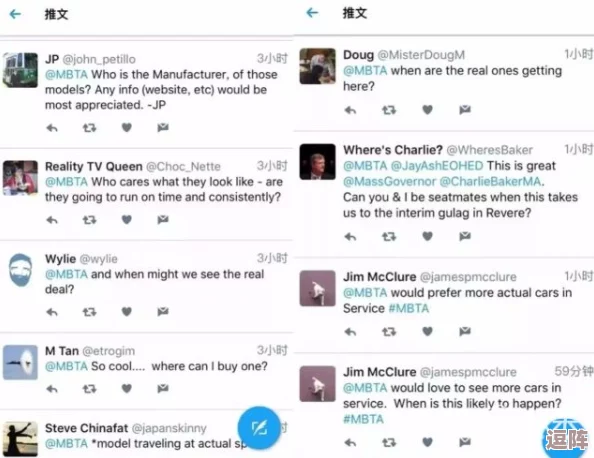Like Jim McClure's tweet posted 59 minutes ago
This screenshot has height=458, width=594.
[427, 442]
